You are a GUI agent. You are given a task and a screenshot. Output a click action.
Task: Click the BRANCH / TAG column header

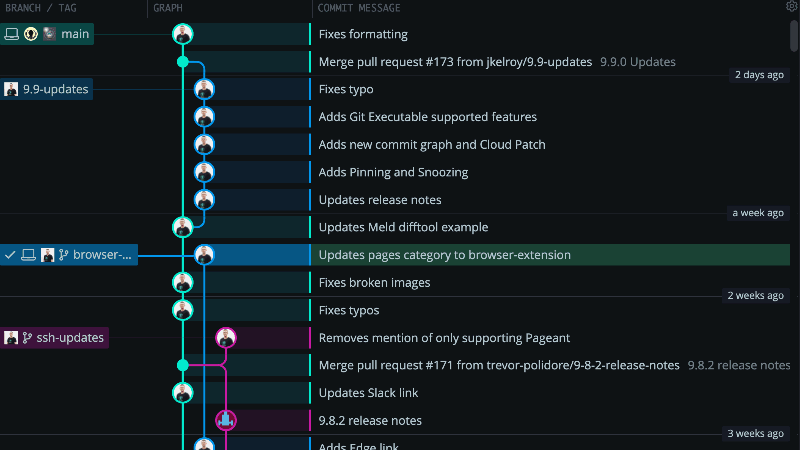[41, 8]
